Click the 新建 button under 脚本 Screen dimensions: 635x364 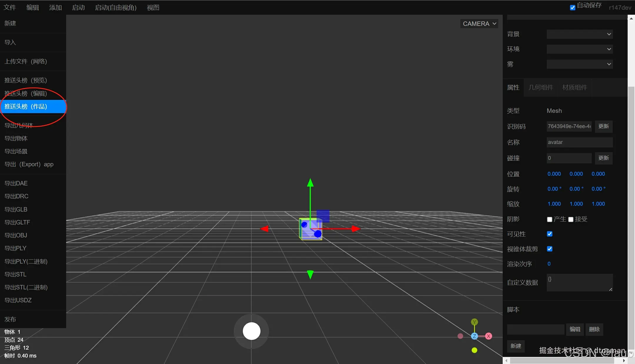point(516,346)
